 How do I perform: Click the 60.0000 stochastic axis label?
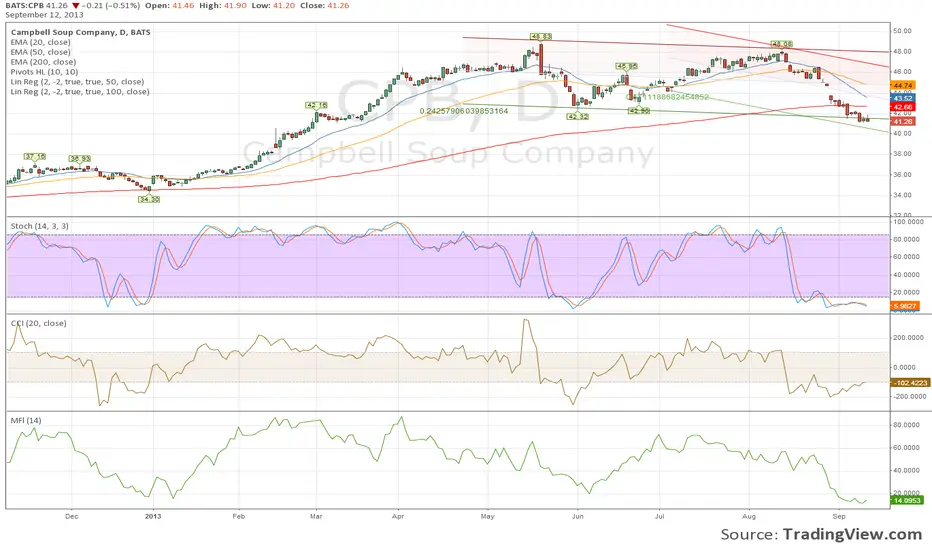[908, 257]
